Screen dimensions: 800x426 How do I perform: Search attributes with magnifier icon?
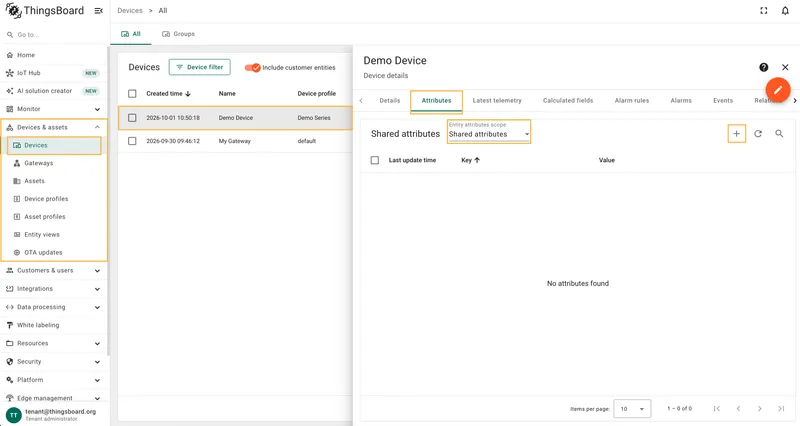779,134
